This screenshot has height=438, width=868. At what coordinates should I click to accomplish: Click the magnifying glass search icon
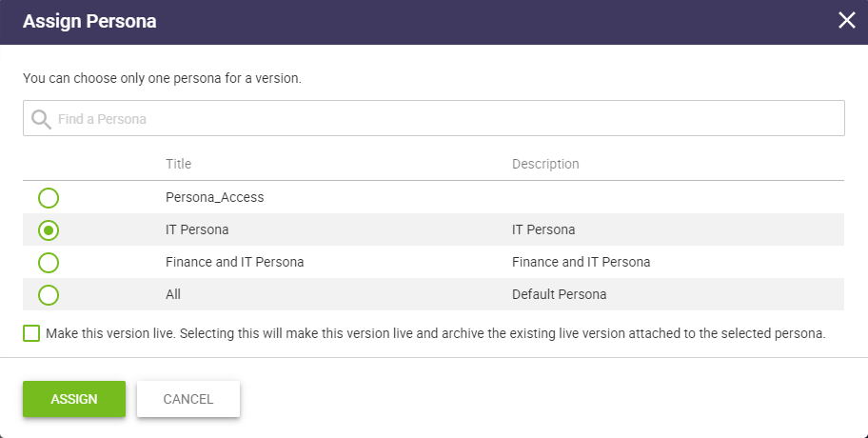(41, 119)
